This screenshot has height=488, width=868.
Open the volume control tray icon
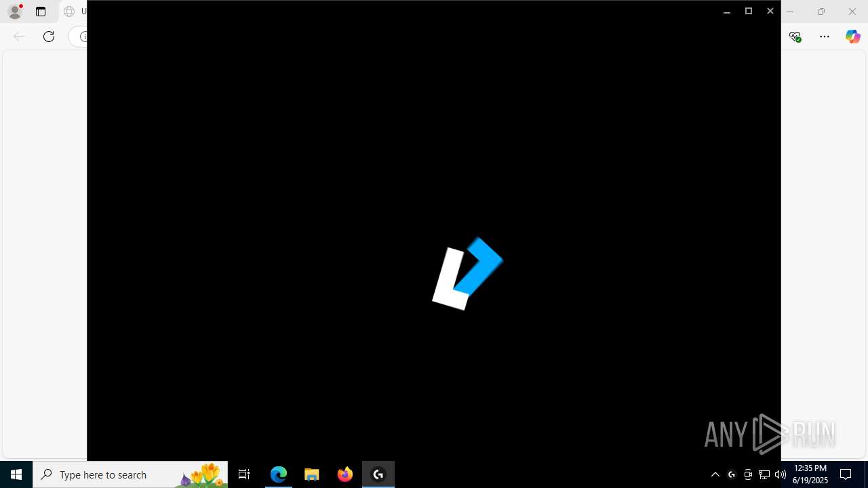pos(781,474)
